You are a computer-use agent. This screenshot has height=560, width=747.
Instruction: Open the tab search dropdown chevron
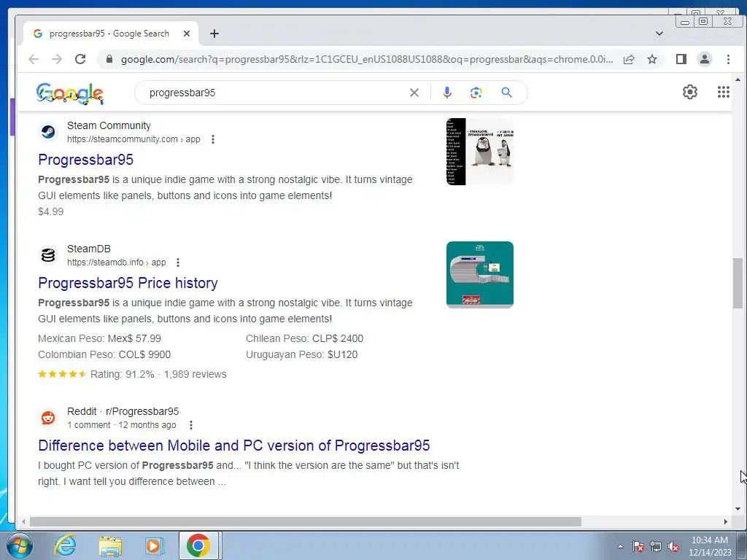(x=659, y=34)
